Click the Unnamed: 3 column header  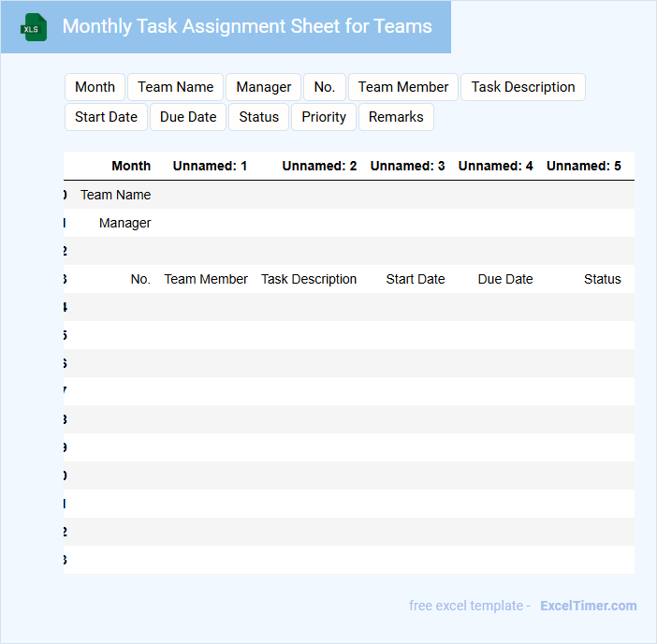coord(407,166)
